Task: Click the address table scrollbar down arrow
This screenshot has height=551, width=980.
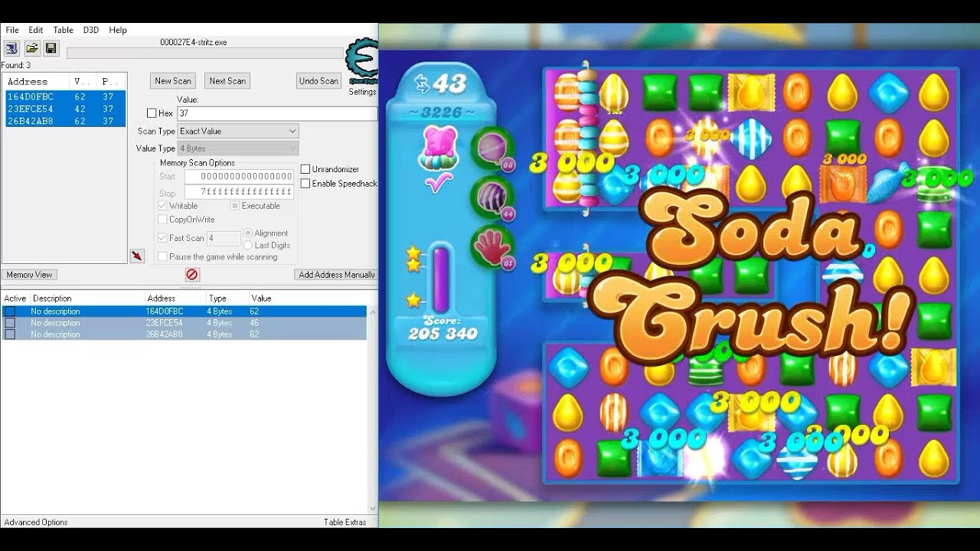Action: [373, 508]
